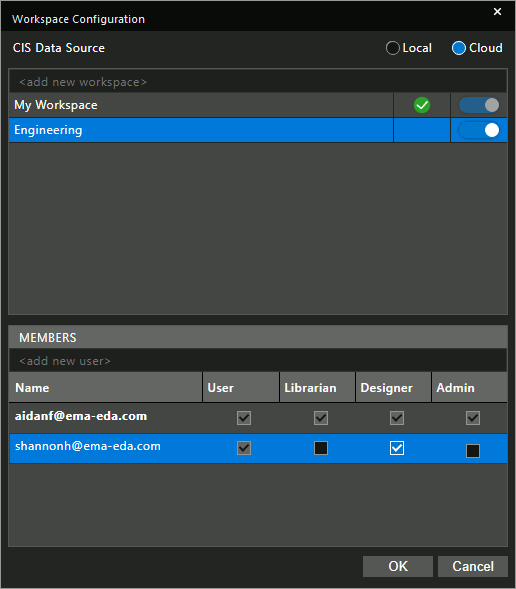Click the Admin column header
516x589 pixels.
[x=469, y=388]
